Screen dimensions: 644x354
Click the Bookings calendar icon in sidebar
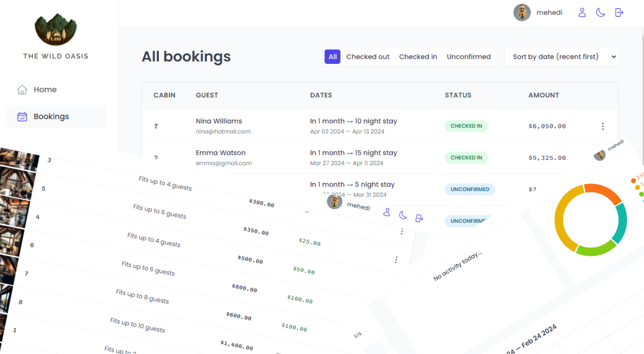click(x=22, y=117)
